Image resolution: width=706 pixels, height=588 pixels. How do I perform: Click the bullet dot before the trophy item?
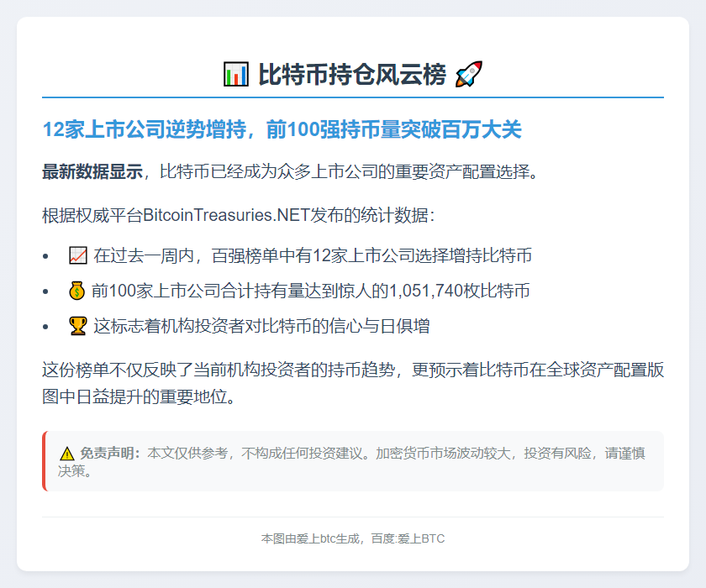point(47,325)
